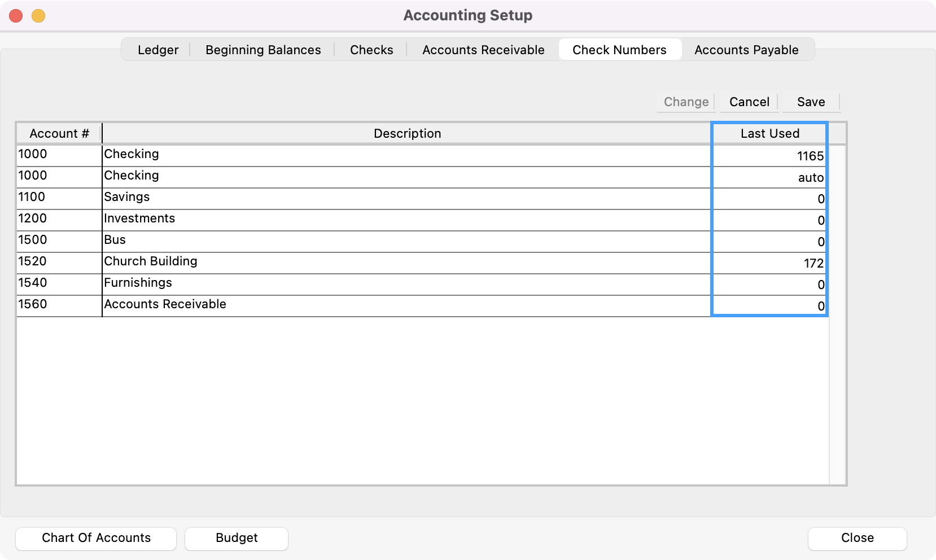Screen dimensions: 936x560
Task: Click the Last Used column header
Action: coord(769,134)
